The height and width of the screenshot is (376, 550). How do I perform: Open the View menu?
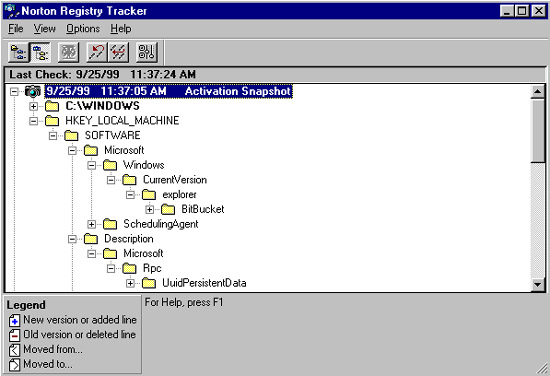tap(45, 28)
